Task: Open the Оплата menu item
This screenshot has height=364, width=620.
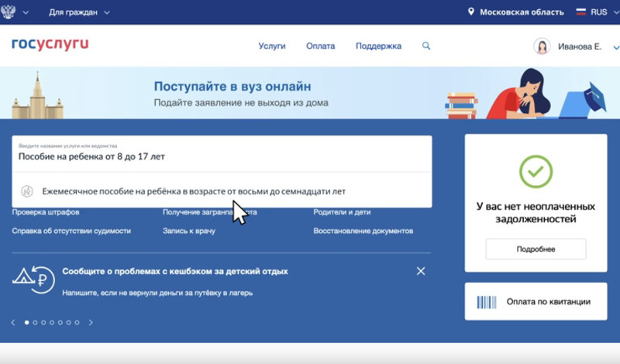Action: pyautogui.click(x=320, y=46)
